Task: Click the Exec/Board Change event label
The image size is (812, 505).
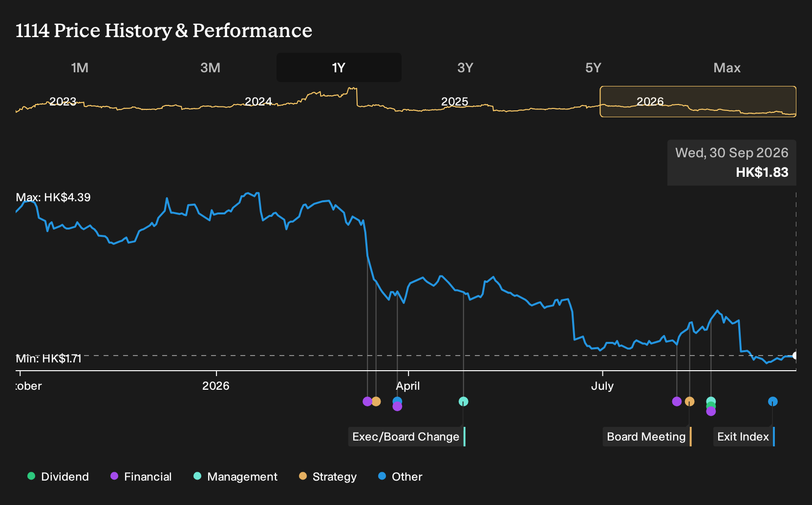Action: pos(406,437)
